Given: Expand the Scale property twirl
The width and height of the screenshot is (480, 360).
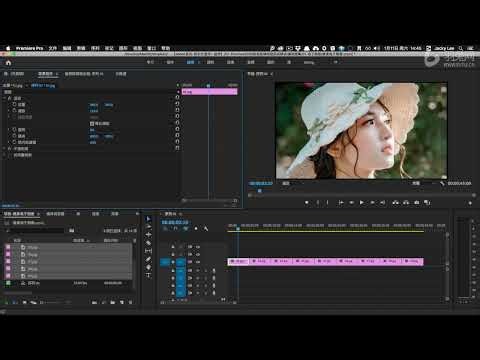Looking at the screenshot, I should pyautogui.click(x=9, y=110).
